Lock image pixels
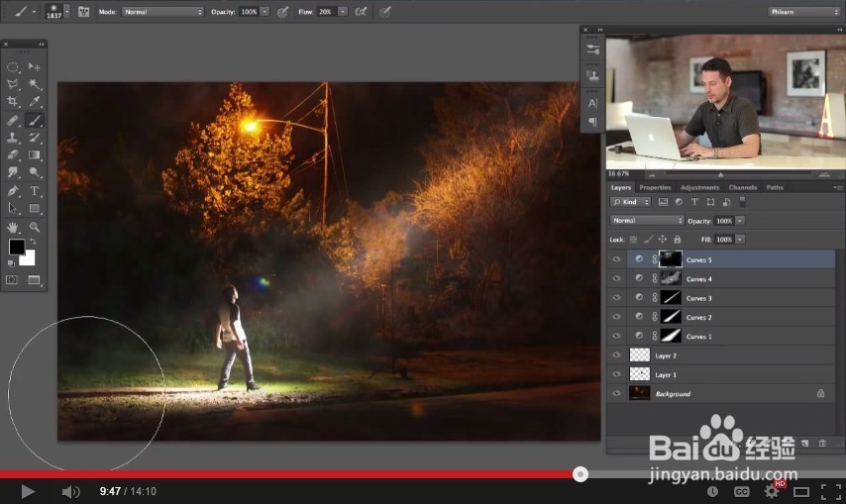Screen dimensions: 846x504 [648, 240]
